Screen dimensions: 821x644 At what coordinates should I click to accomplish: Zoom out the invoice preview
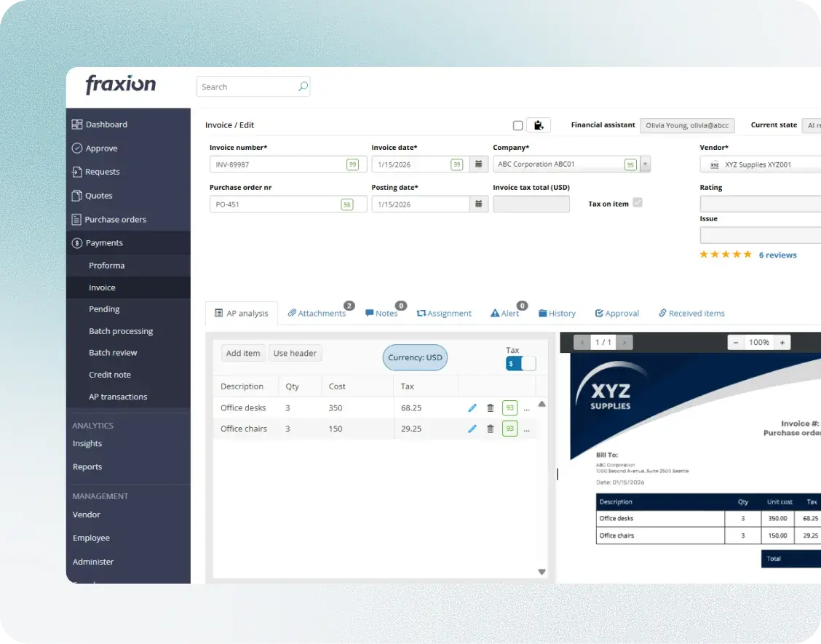(736, 343)
